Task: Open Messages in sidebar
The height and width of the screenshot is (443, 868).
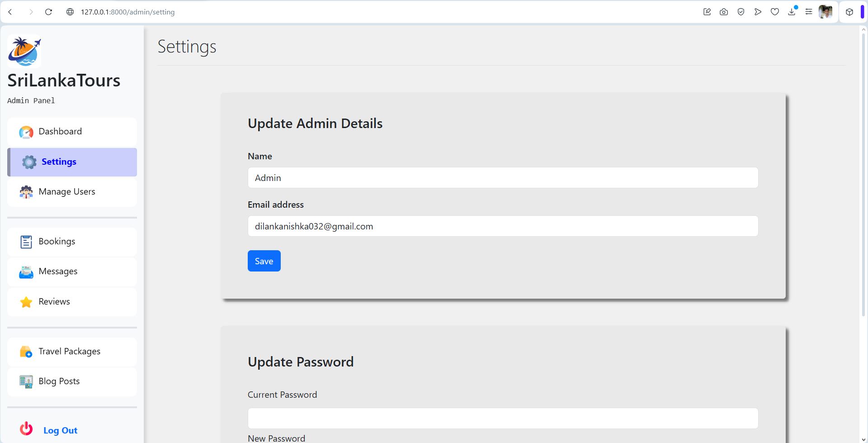Action: [x=72, y=272]
